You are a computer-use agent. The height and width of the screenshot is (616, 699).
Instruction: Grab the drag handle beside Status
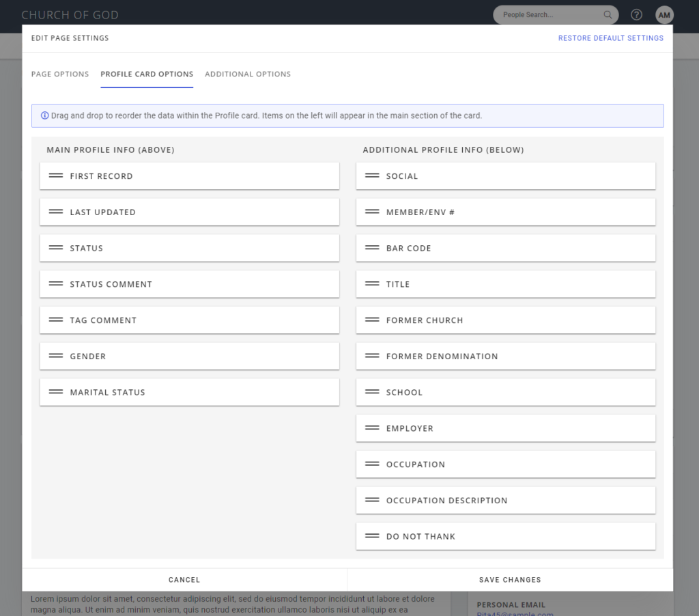pyautogui.click(x=56, y=247)
